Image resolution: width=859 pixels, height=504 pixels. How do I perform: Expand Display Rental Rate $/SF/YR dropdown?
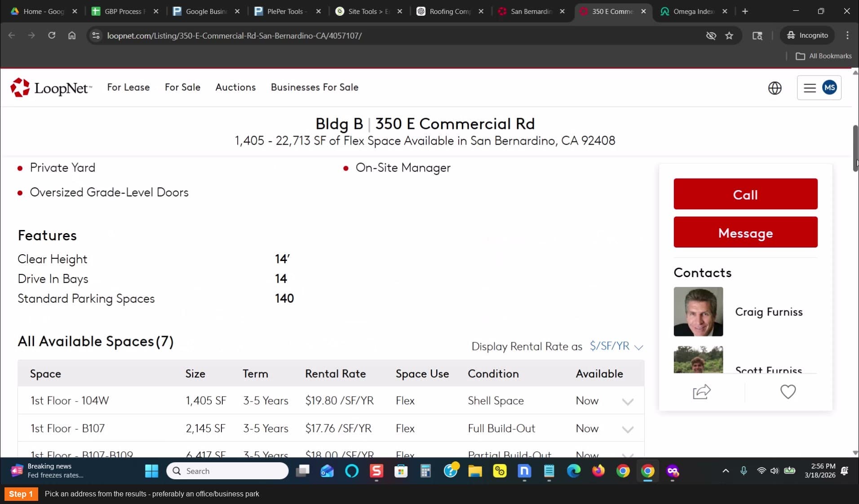pyautogui.click(x=616, y=346)
